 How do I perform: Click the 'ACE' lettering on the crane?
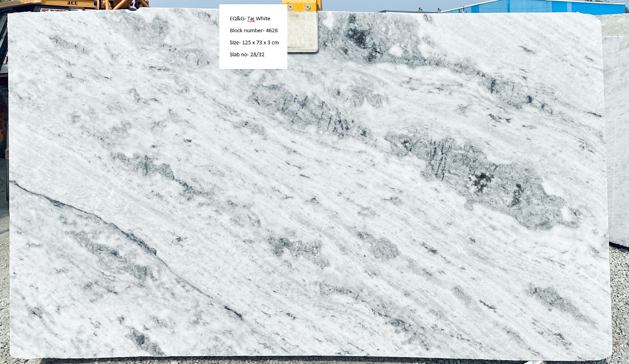[x=72, y=3]
